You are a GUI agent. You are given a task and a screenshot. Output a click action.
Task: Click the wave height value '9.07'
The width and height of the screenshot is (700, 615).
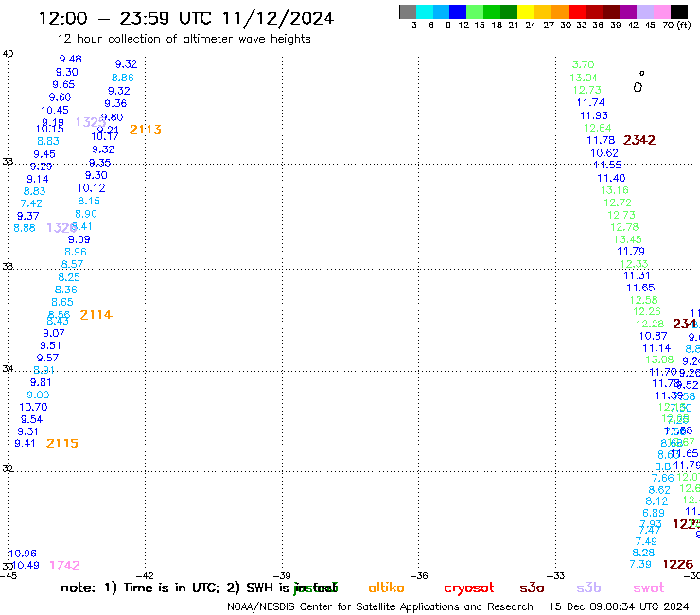coord(54,333)
